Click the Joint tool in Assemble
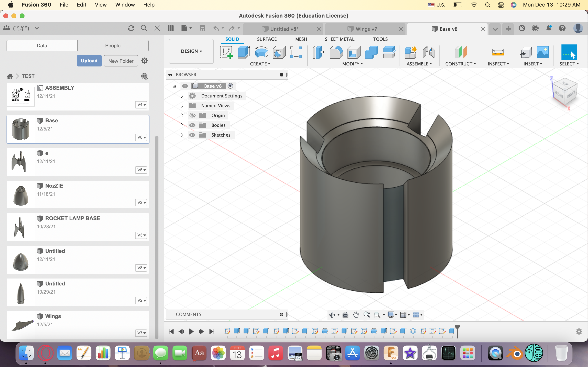The width and height of the screenshot is (588, 367). pyautogui.click(x=429, y=52)
